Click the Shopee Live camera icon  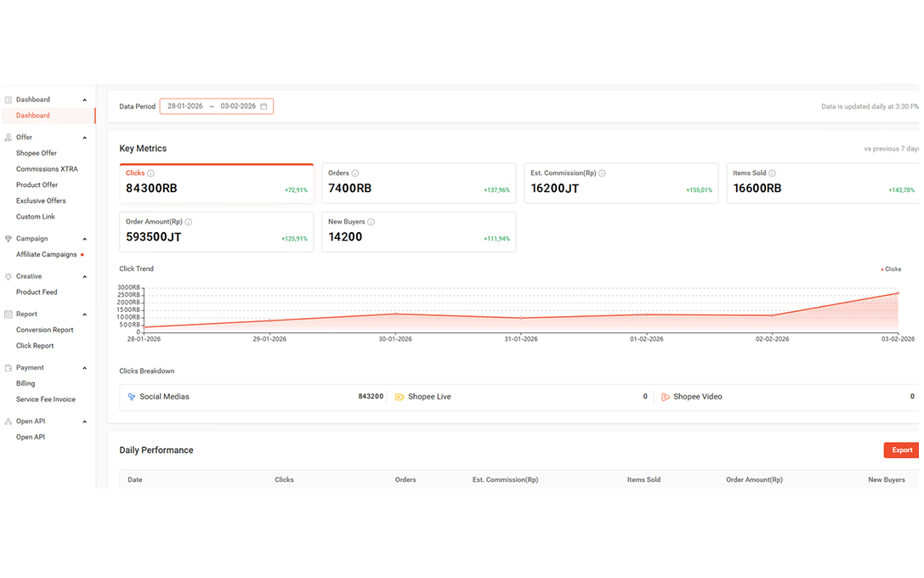[400, 397]
